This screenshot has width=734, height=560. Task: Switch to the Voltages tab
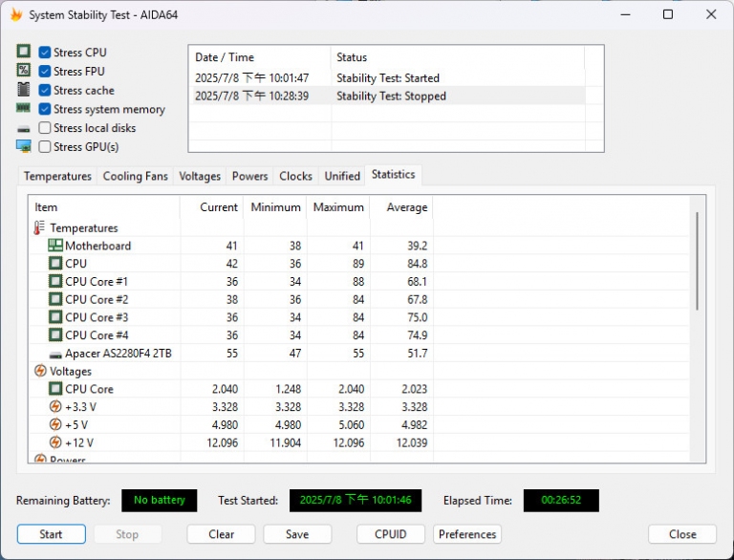pos(200,176)
